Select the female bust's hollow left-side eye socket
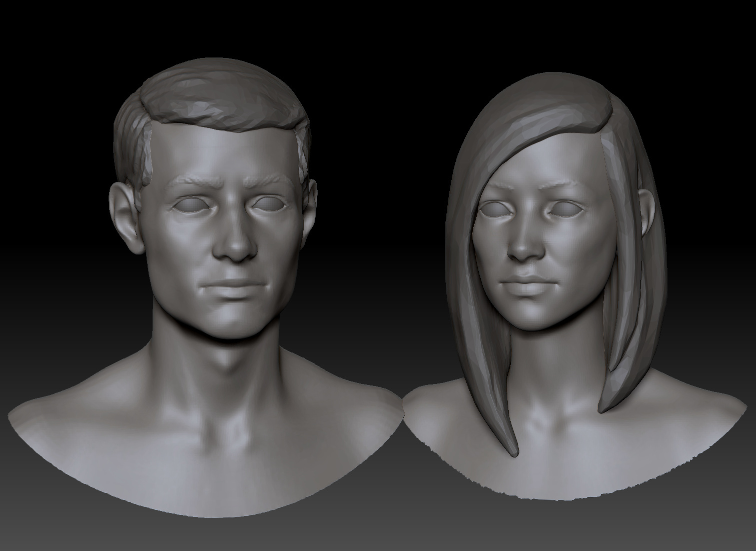The height and width of the screenshot is (551, 756). 495,210
